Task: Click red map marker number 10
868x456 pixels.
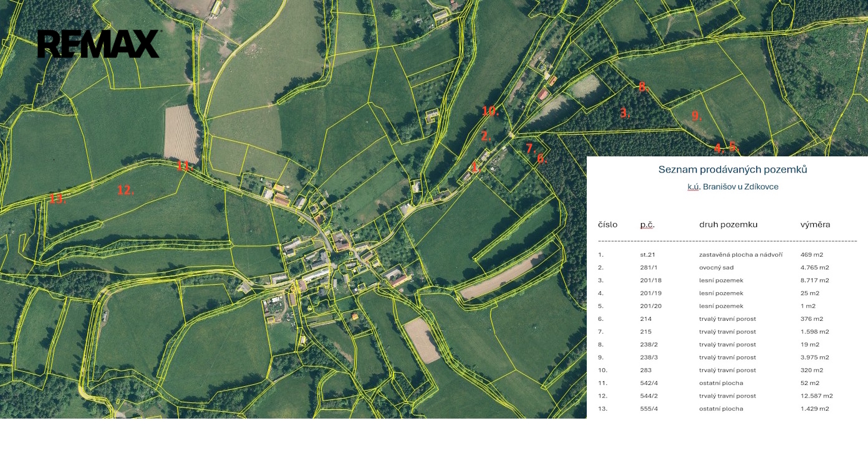Action: pos(490,112)
